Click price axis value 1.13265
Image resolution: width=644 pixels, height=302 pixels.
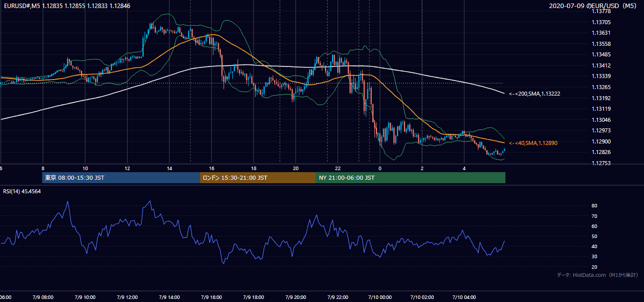coord(601,87)
